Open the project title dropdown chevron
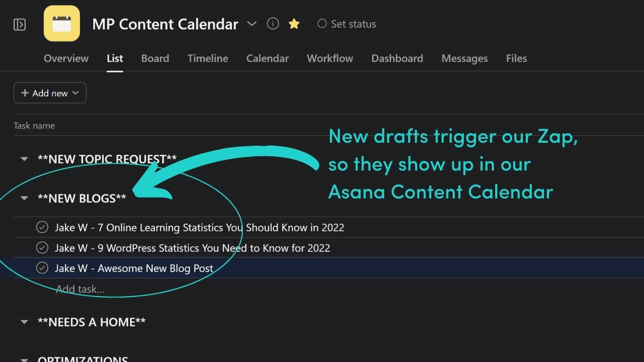 pyautogui.click(x=252, y=23)
